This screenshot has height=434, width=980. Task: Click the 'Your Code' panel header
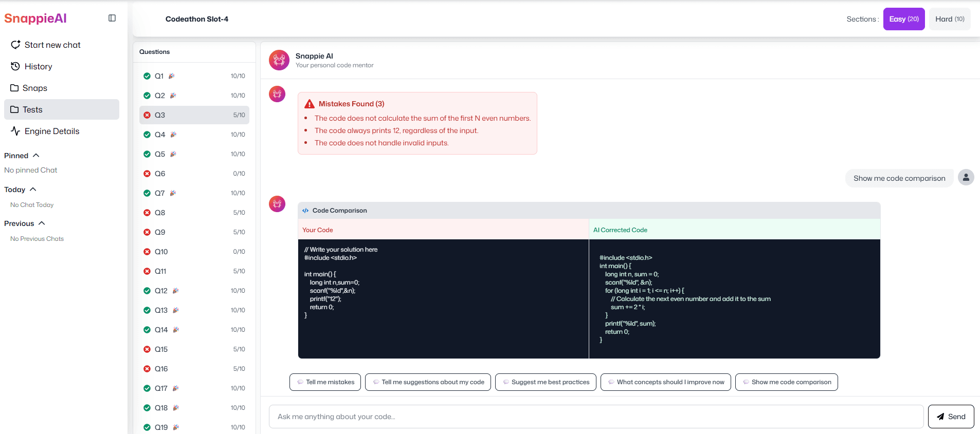point(443,230)
